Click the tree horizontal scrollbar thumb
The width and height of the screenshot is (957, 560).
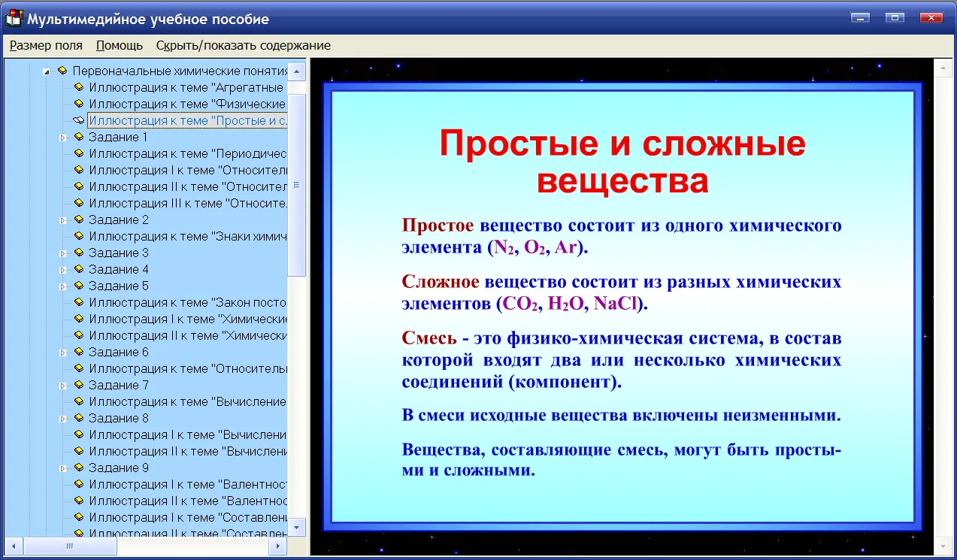[x=71, y=546]
